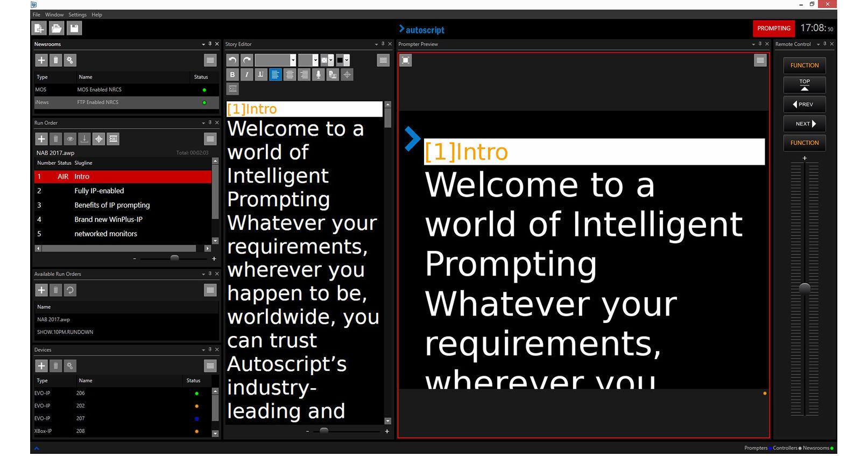This screenshot has width=868, height=456.
Task: Click the upper FUNCTION button
Action: point(805,66)
